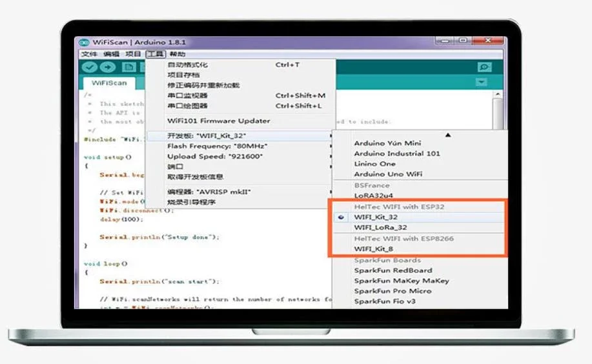
Task: Open 串口监视器 from Tools menu
Action: [x=241, y=96]
